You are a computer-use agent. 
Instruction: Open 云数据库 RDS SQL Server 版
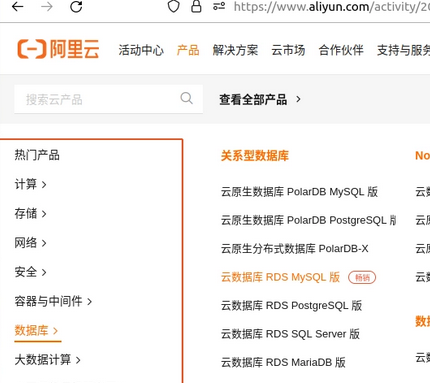click(290, 334)
